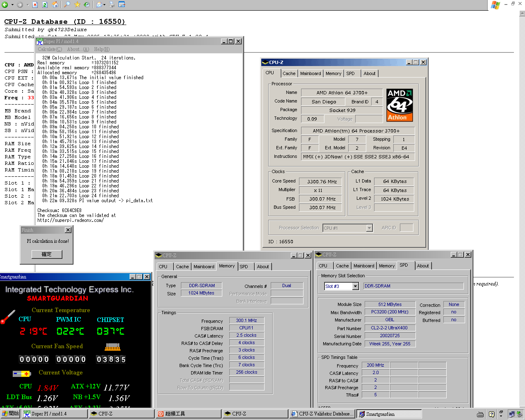Click the browser vertical scrollbar up arrow
Image resolution: width=525 pixels, height=420 pixels.
pyautogui.click(x=522, y=14)
